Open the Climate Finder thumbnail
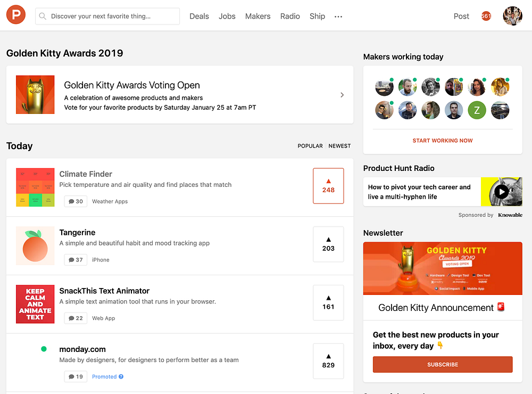This screenshot has height=394, width=532. tap(35, 187)
